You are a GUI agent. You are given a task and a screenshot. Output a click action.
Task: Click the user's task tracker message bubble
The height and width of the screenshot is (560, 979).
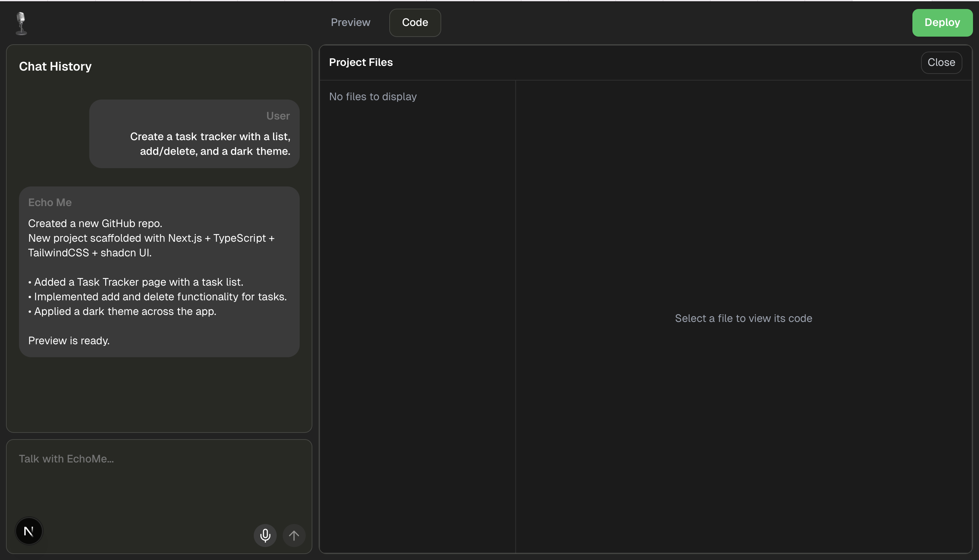click(x=194, y=134)
